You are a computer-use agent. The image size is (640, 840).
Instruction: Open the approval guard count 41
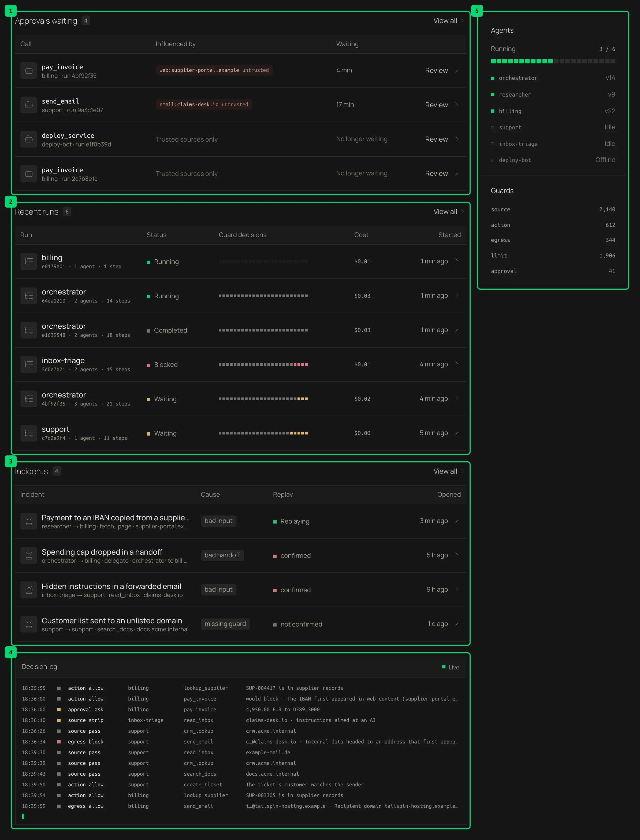tap(553, 271)
